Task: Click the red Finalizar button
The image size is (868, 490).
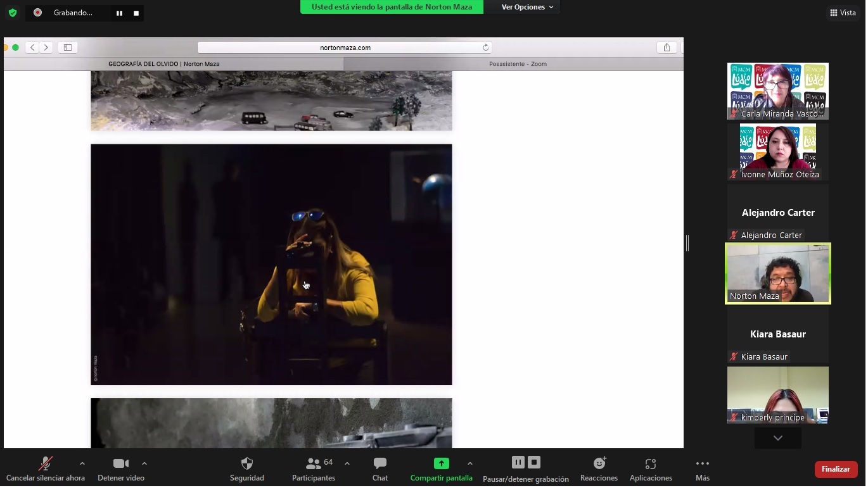Action: (836, 469)
